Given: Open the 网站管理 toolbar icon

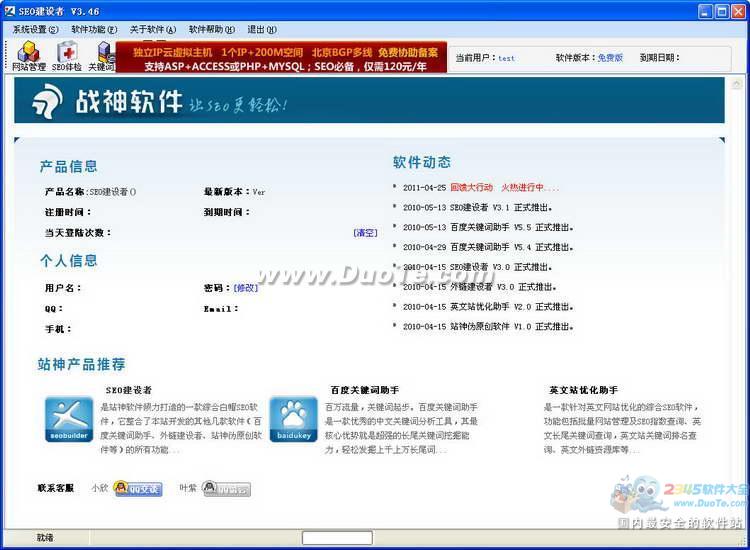Looking at the screenshot, I should 29,56.
